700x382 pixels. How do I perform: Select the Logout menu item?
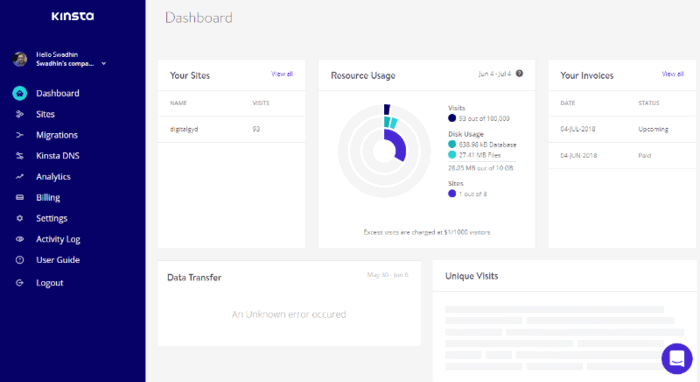50,283
